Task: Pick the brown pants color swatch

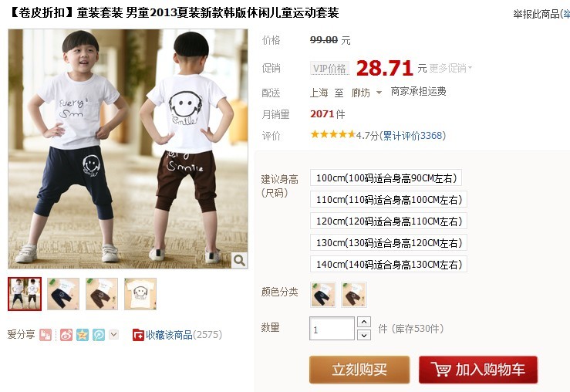Action: point(354,295)
